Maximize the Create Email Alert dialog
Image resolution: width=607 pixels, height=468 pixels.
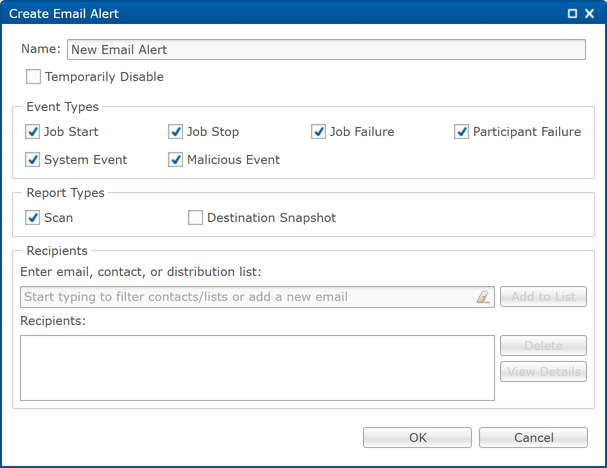572,14
